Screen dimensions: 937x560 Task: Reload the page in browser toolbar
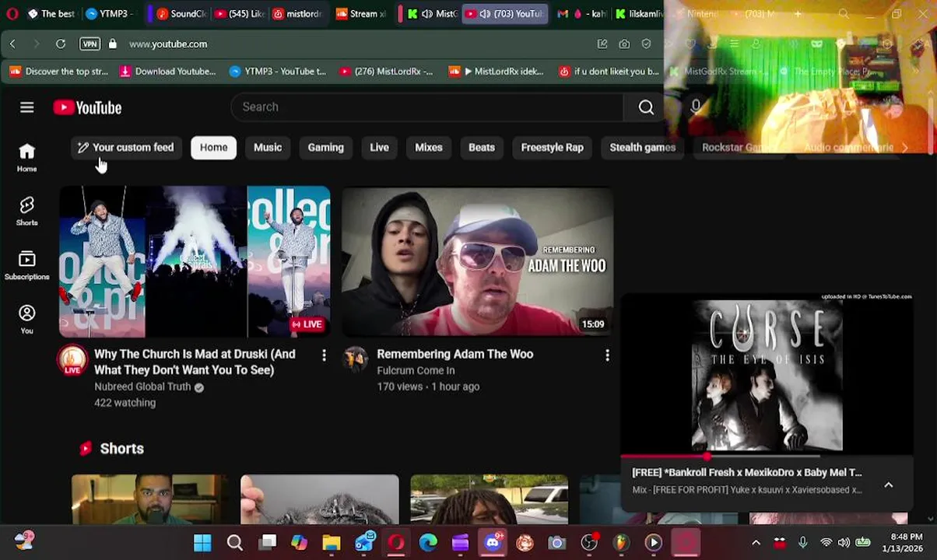[x=60, y=44]
